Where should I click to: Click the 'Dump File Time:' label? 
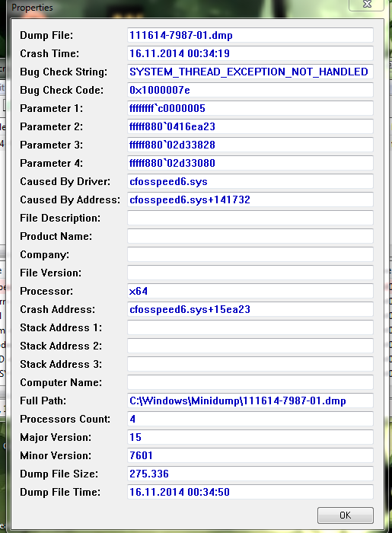[60, 492]
